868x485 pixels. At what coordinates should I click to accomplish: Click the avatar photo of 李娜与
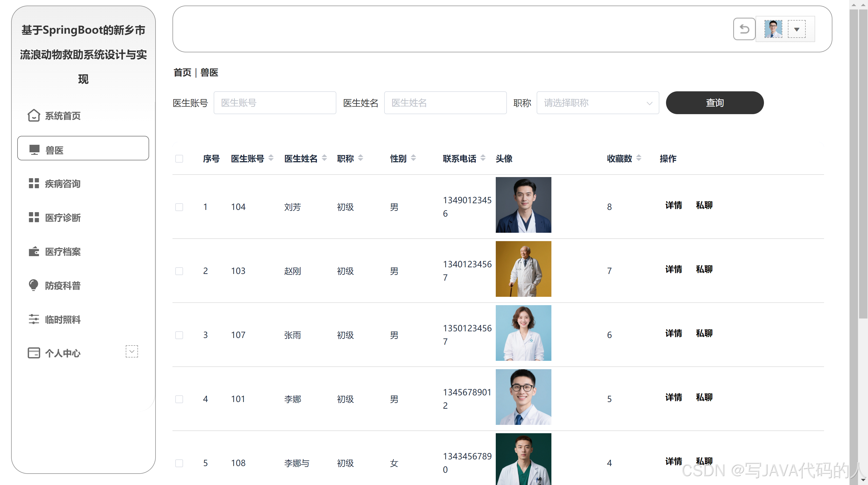(523, 459)
